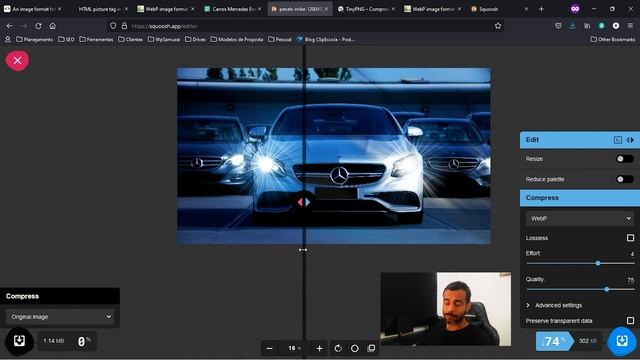Open the Pessoal bookmarks folder
The width and height of the screenshot is (640, 360).
280,40
